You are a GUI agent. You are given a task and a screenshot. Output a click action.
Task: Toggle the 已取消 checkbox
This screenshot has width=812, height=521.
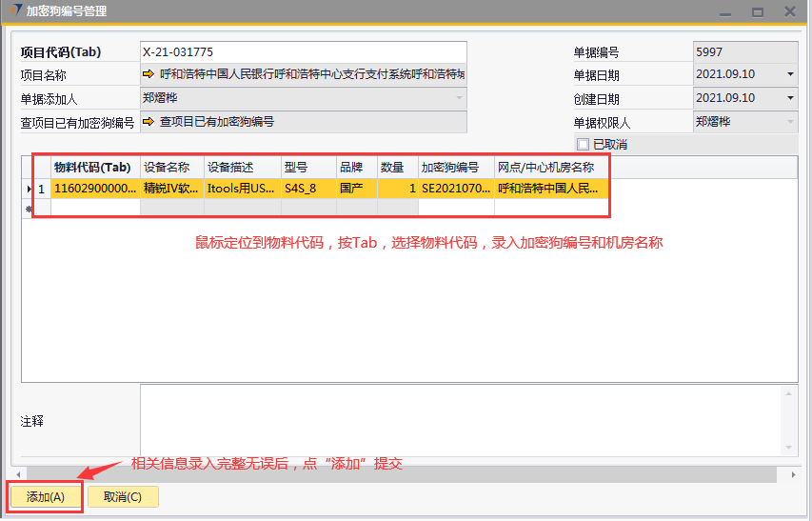584,145
